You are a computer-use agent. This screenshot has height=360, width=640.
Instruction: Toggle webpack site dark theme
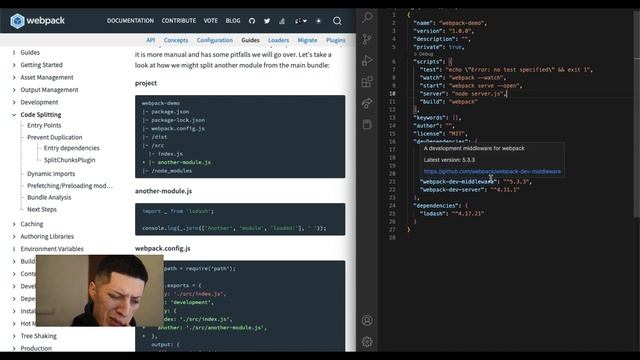point(319,21)
